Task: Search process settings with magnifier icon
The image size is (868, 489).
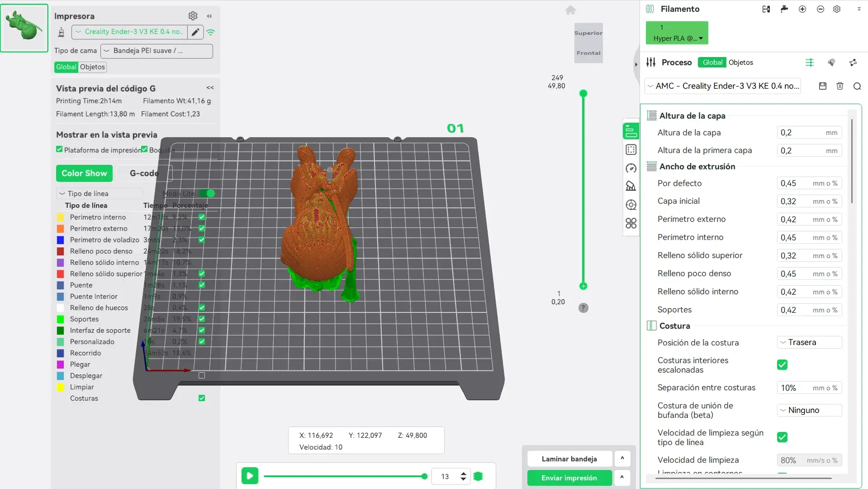Action: coord(857,86)
